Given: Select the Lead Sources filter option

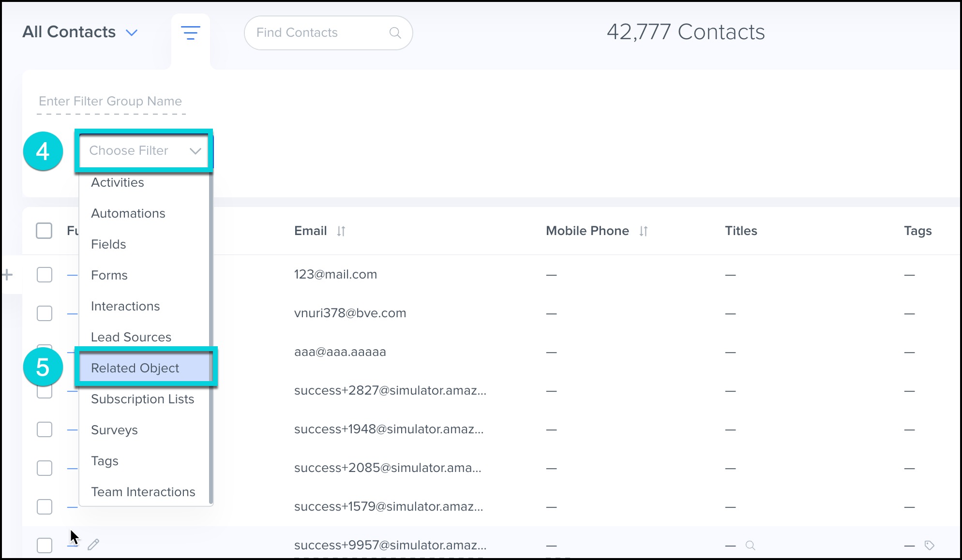Looking at the screenshot, I should pyautogui.click(x=131, y=337).
